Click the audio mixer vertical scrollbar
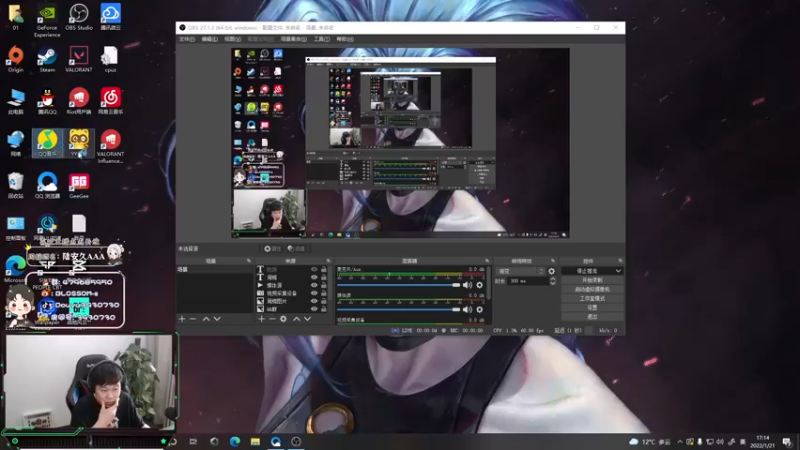Viewport: 800px width, 450px height. pos(489,283)
